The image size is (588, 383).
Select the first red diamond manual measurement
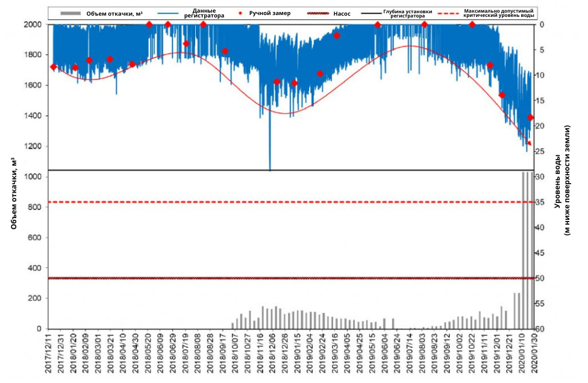53,67
